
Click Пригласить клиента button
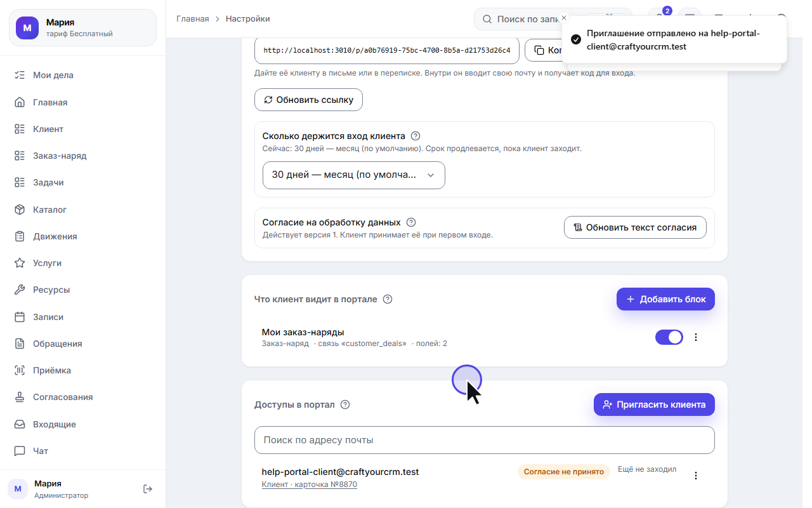pyautogui.click(x=654, y=404)
